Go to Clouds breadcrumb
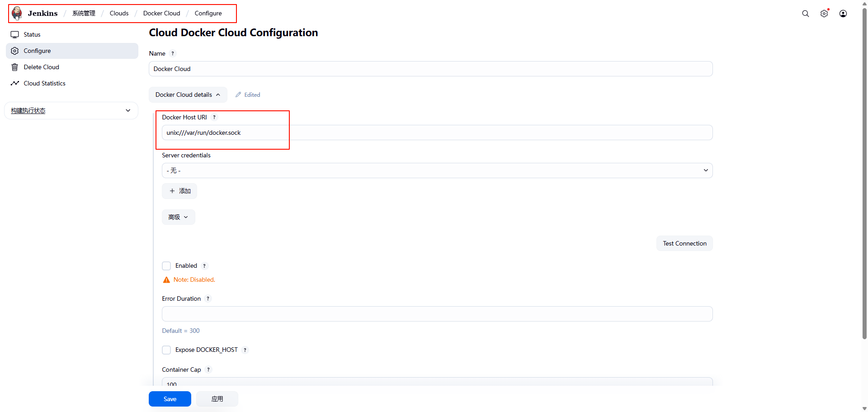This screenshot has height=412, width=868. [119, 13]
